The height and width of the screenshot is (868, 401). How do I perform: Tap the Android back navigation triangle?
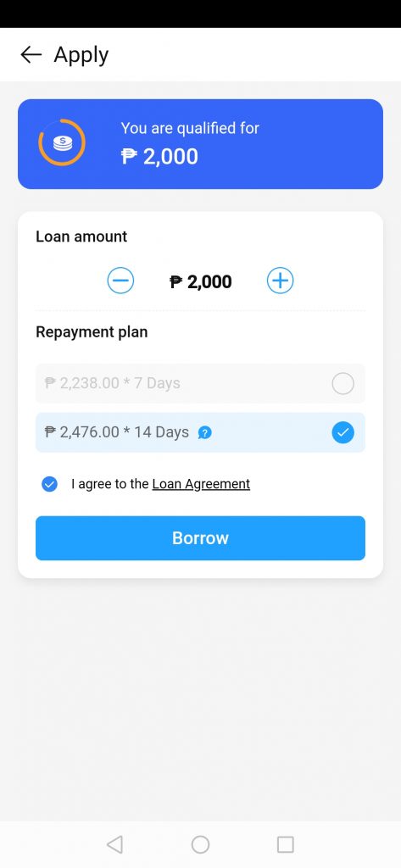[x=114, y=844]
